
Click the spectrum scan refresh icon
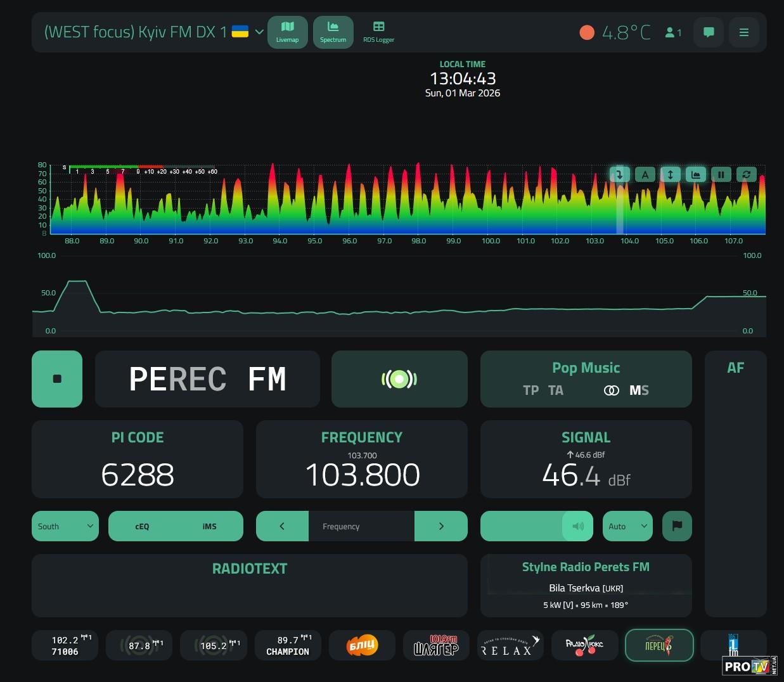click(746, 174)
